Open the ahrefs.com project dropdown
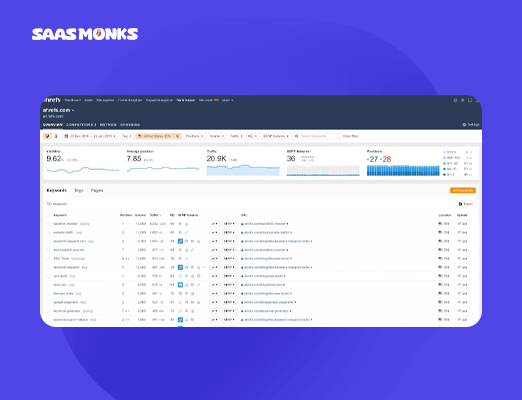This screenshot has height=400, width=522. (x=58, y=110)
